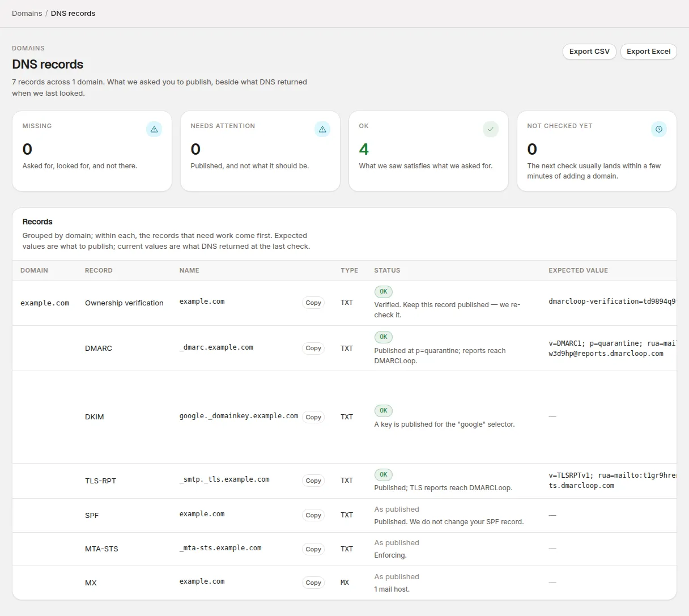Click the dmarcloop-verification expected value
The image size is (689, 616).
pyautogui.click(x=613, y=301)
